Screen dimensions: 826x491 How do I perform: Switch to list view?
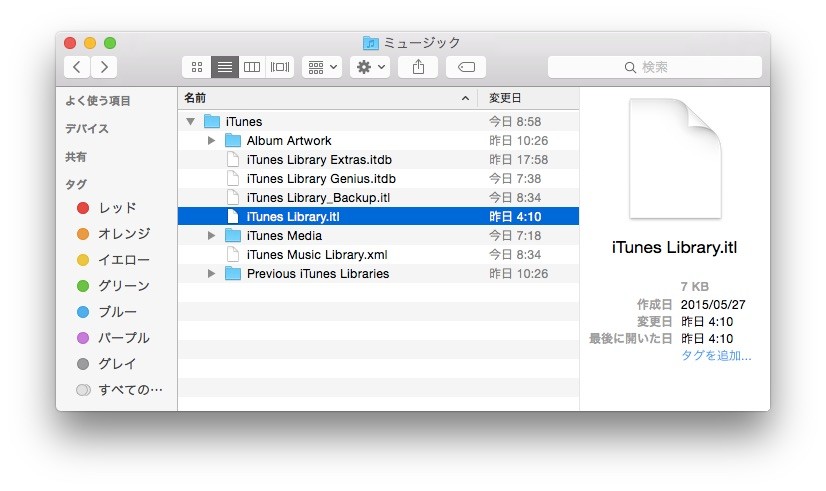[225, 67]
